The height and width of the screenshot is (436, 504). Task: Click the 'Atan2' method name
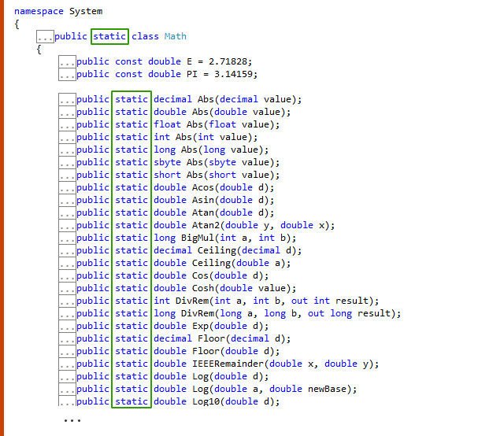tap(206, 226)
